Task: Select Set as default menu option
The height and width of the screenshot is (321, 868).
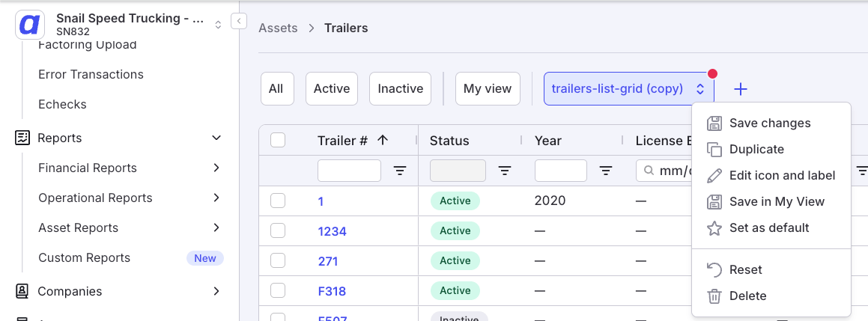Action: tap(771, 227)
